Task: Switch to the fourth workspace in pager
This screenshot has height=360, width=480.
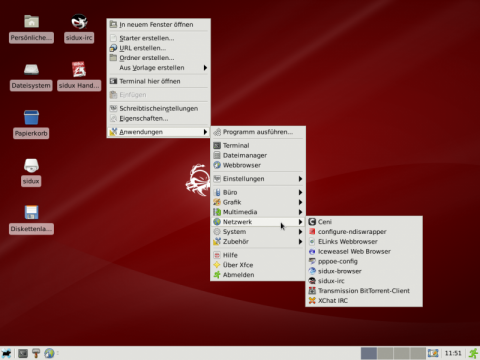Action: (418, 353)
